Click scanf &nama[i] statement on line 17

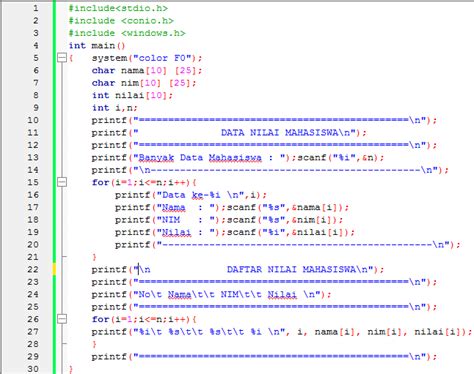[288, 207]
